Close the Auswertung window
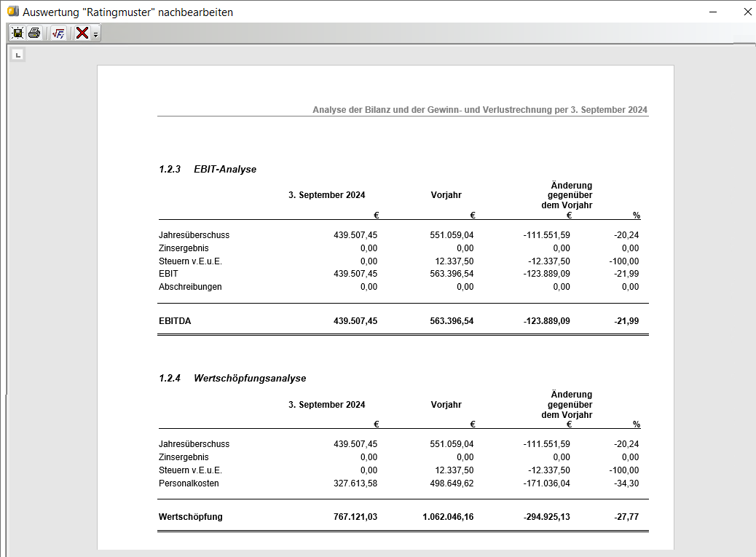The image size is (756, 557). click(x=747, y=12)
